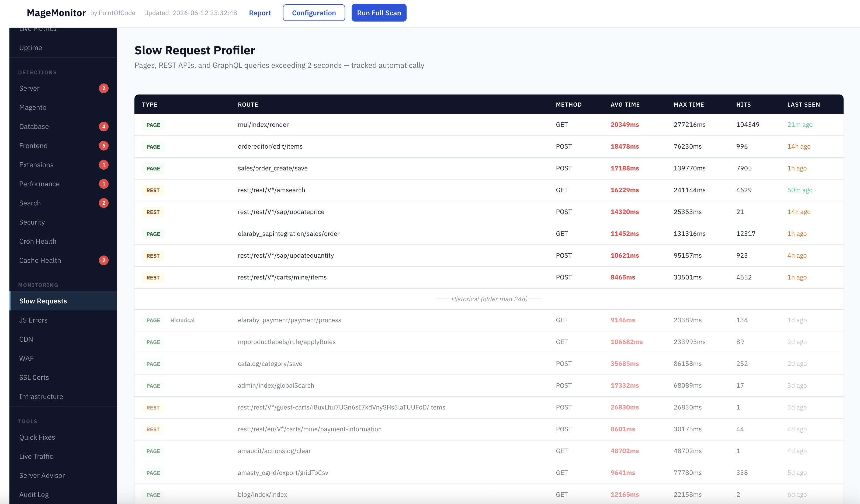Open the Report link
The height and width of the screenshot is (504, 860).
[260, 13]
